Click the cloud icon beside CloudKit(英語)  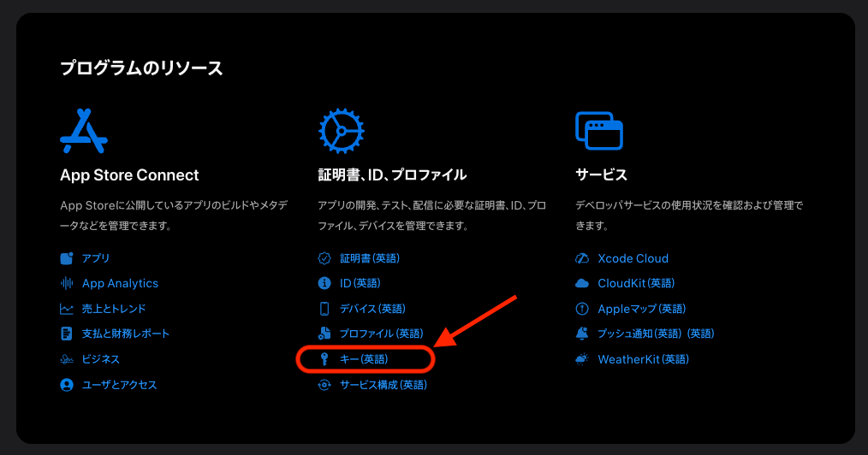pos(582,283)
